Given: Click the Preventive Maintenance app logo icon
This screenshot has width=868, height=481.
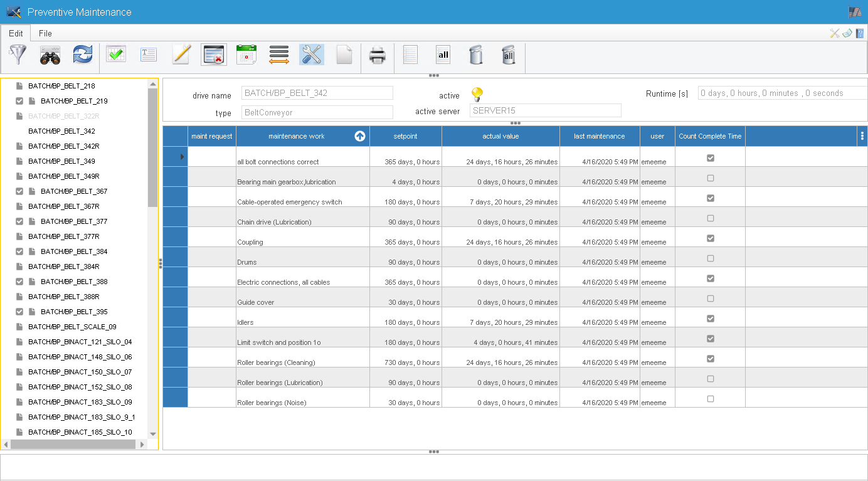Looking at the screenshot, I should (x=14, y=12).
